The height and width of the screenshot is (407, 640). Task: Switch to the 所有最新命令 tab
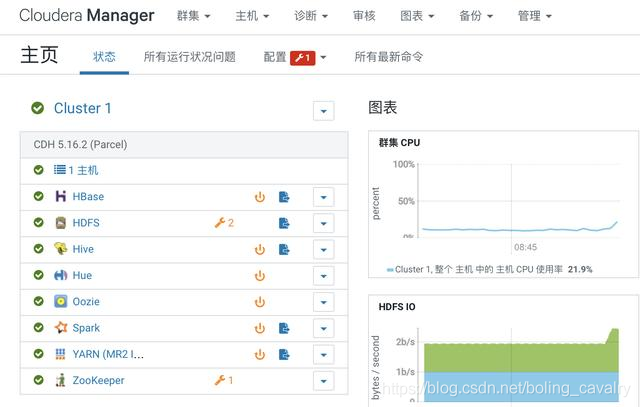(x=389, y=57)
